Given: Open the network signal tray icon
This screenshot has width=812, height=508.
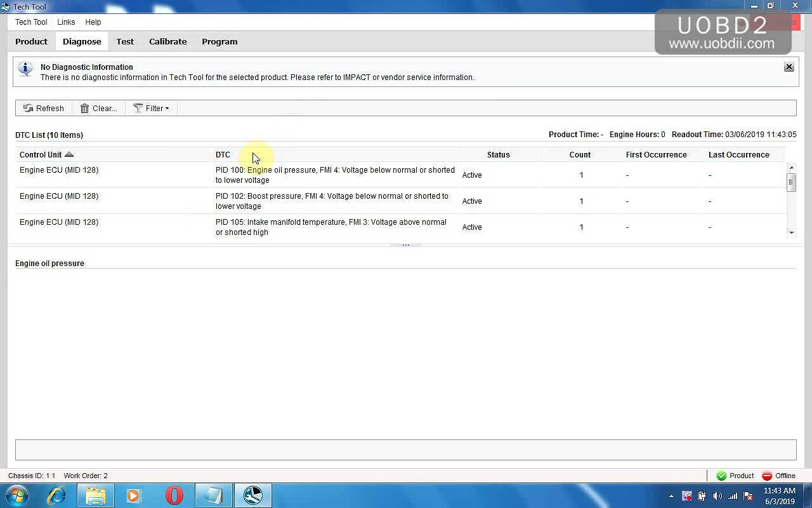Looking at the screenshot, I should point(733,496).
